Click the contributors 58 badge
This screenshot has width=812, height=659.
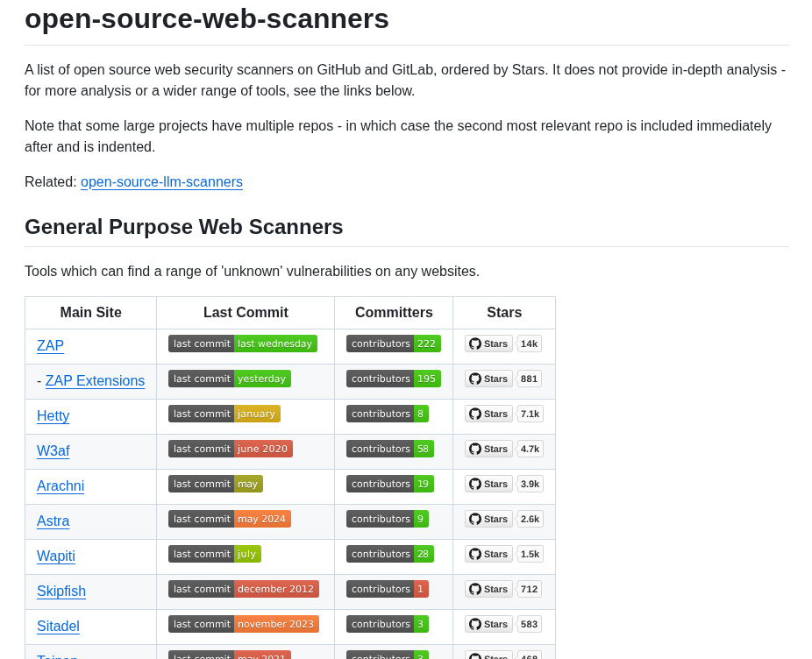[390, 449]
